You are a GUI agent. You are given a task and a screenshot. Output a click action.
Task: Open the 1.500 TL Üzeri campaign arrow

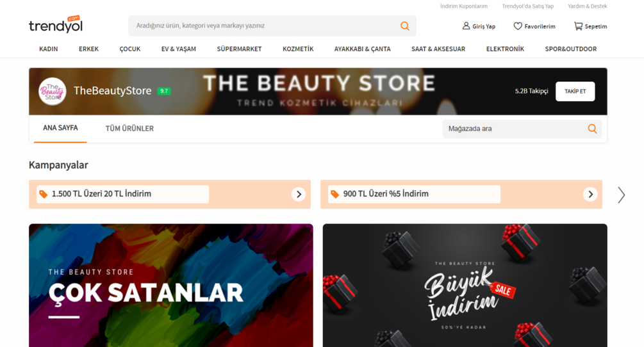[299, 194]
